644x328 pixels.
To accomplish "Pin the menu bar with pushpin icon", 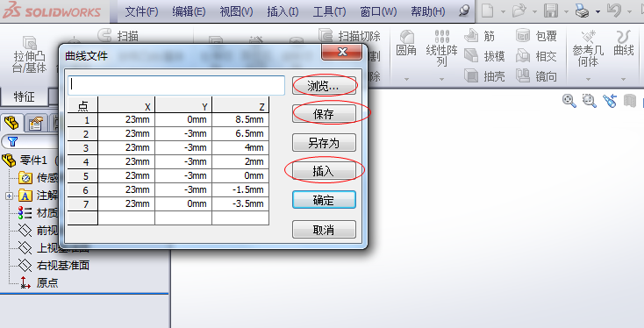I will coord(464,11).
